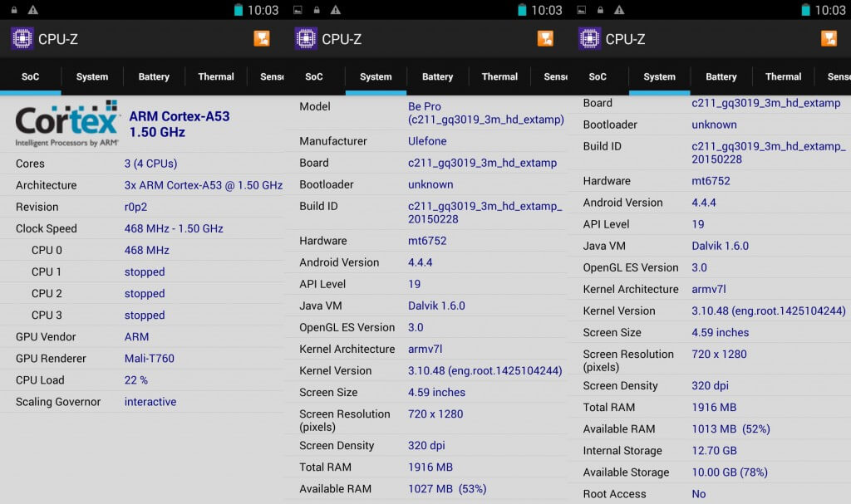Select System tab in right screenshot
851x504 pixels.
pos(659,76)
